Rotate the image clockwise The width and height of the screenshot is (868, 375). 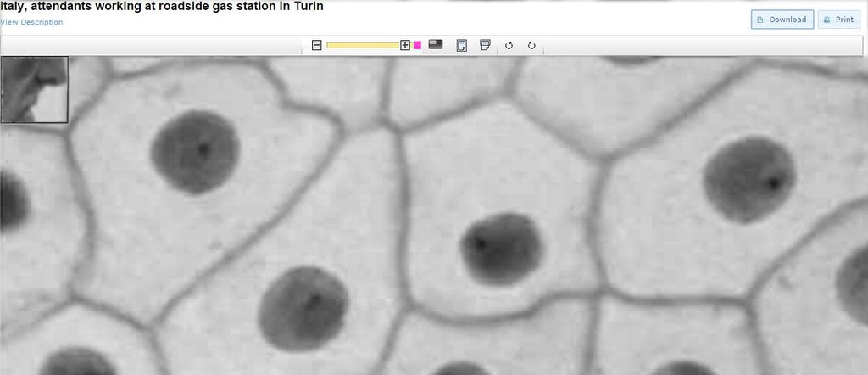531,46
